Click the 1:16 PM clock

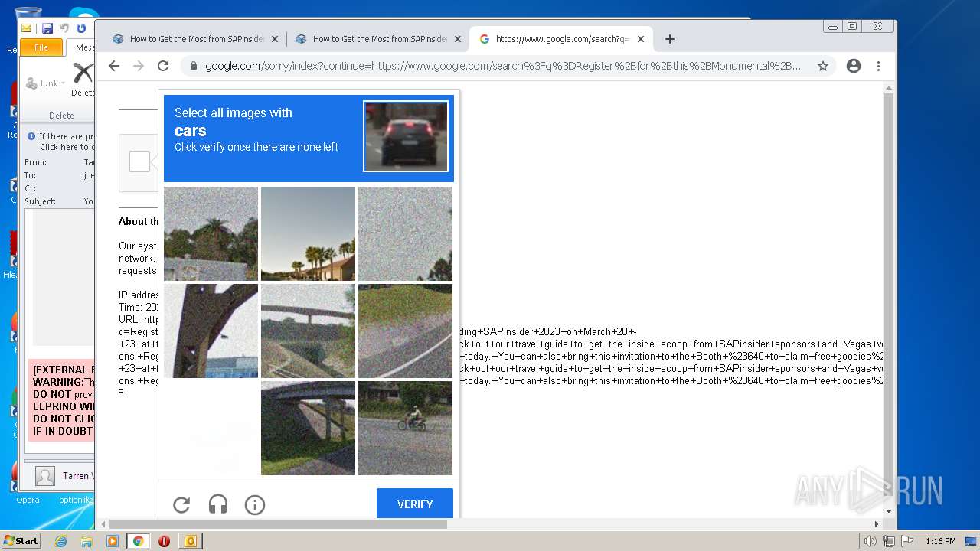[x=940, y=541]
